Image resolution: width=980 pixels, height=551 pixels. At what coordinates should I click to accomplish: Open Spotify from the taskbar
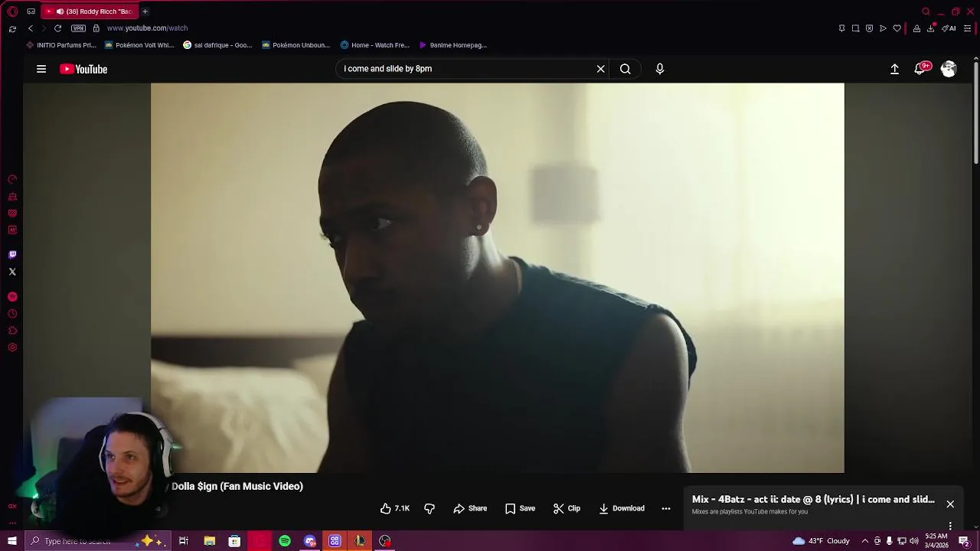[285, 541]
